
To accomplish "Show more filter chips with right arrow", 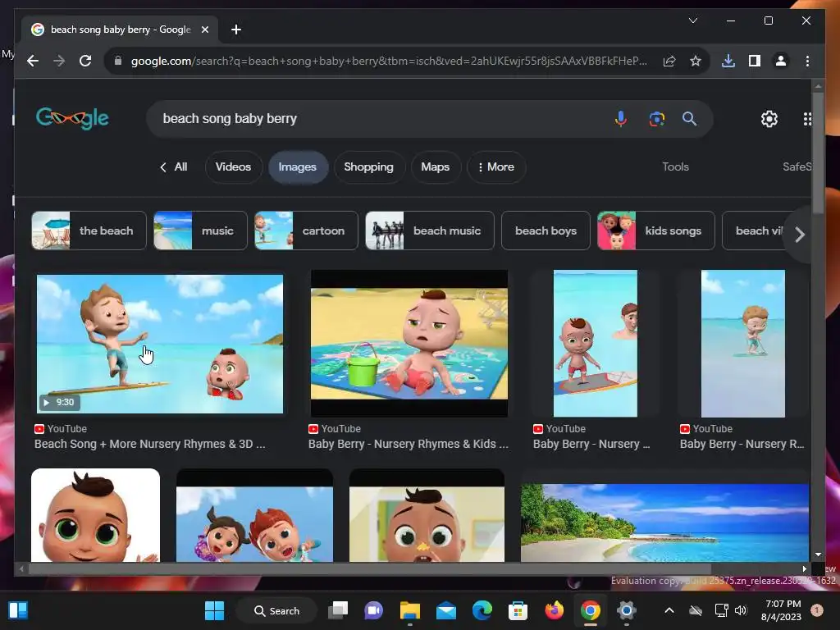I will pos(800,234).
